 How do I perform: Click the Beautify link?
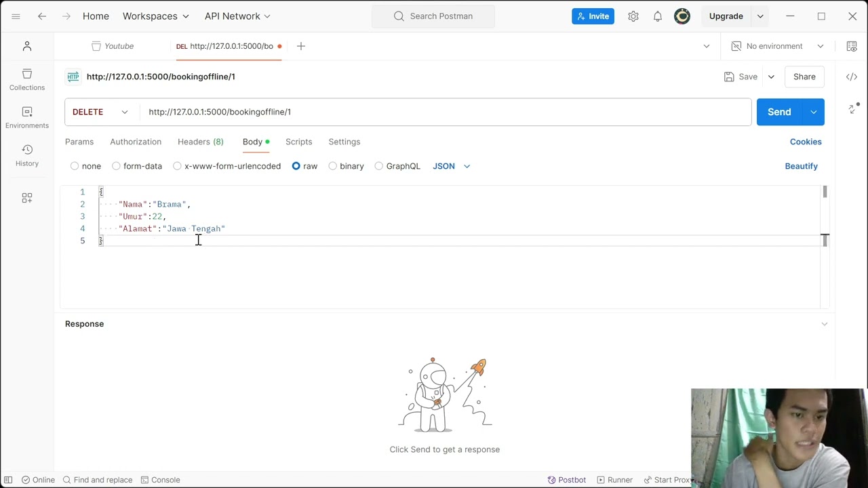[802, 166]
